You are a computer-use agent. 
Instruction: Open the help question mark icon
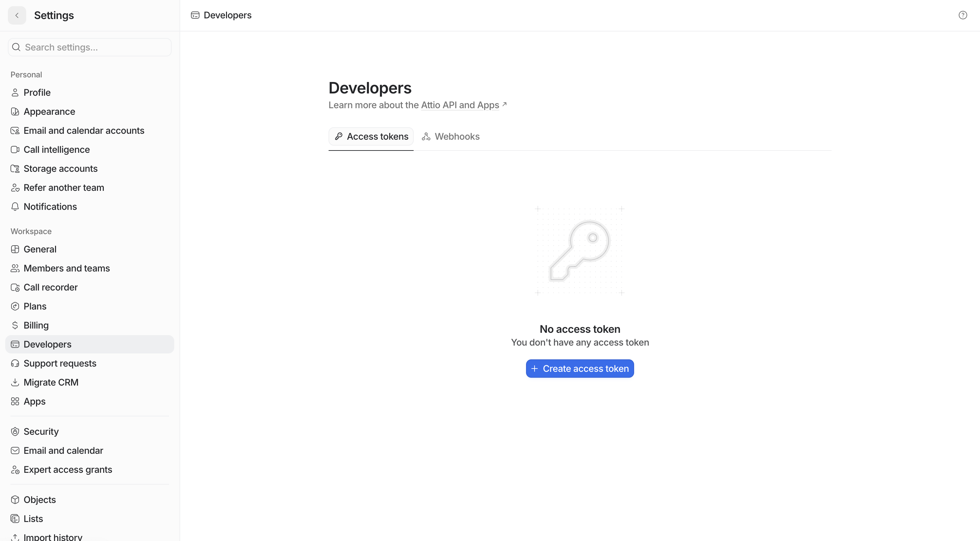click(963, 15)
